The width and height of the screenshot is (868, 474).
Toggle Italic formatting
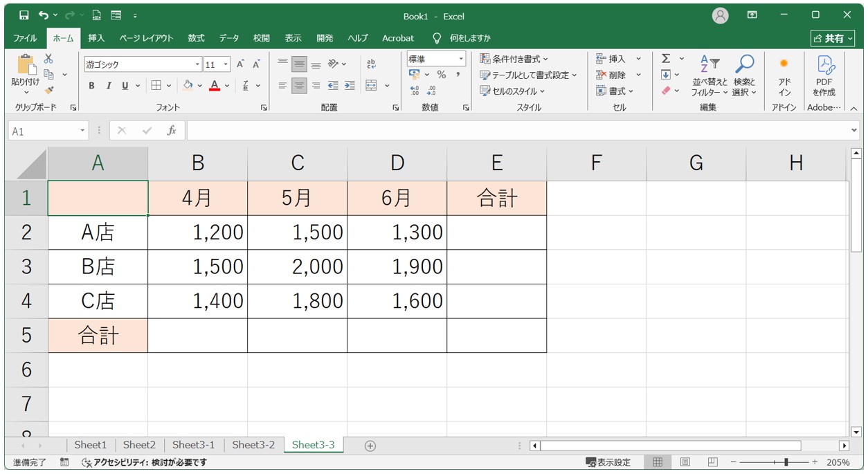pyautogui.click(x=109, y=86)
